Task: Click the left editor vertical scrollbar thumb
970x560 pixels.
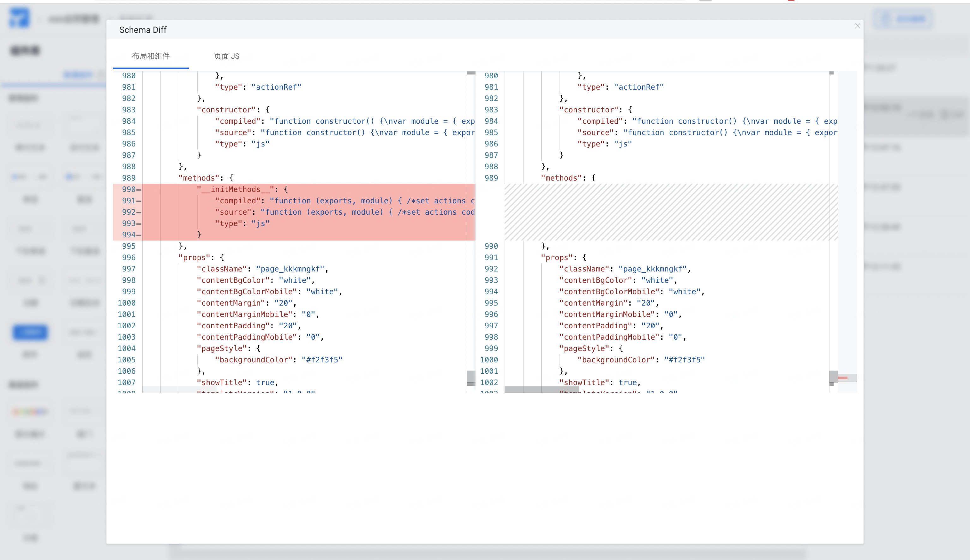Action: pos(471,377)
